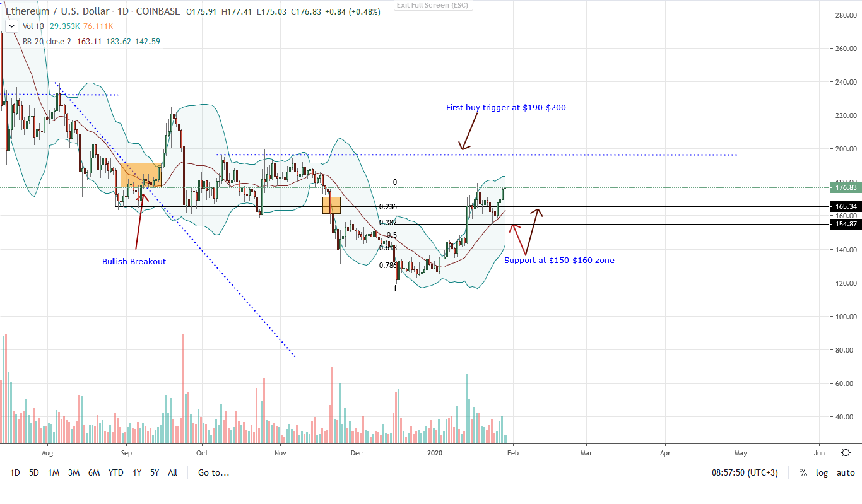Select 'First buy trigger at $190-$200' annotation
Viewport: 862px width, 504px height.
[x=506, y=108]
